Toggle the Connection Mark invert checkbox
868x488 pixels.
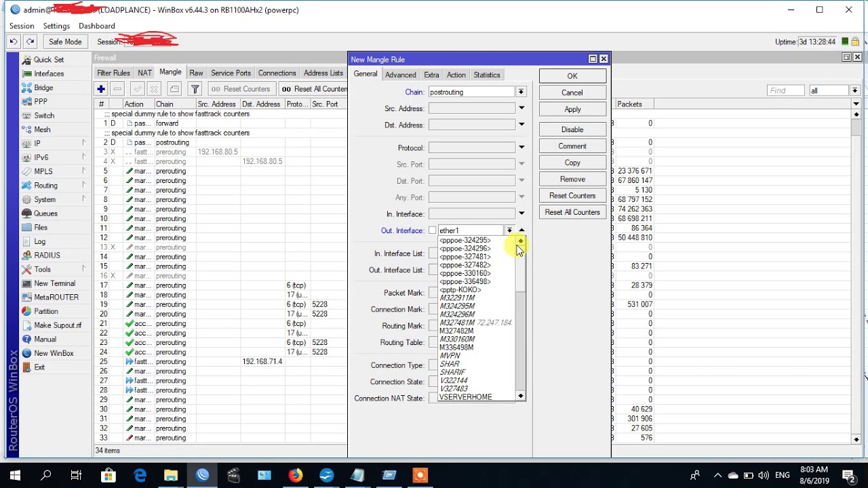[x=432, y=309]
